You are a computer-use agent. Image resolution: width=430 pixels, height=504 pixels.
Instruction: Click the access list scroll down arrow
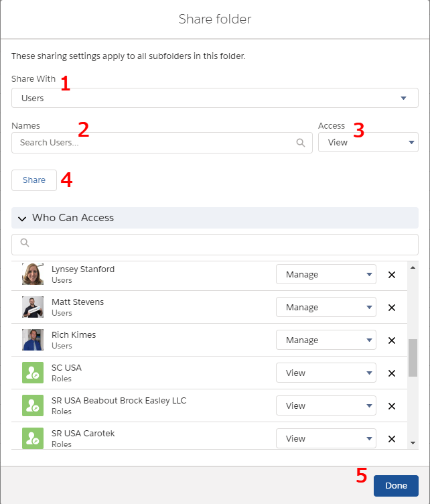413,443
